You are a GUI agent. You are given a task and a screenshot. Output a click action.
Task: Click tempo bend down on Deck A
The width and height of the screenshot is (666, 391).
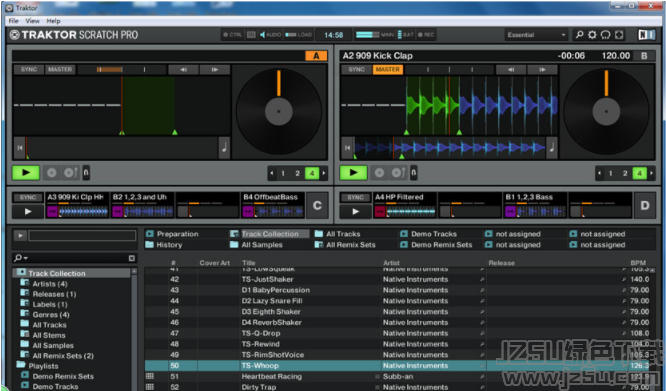coord(183,70)
